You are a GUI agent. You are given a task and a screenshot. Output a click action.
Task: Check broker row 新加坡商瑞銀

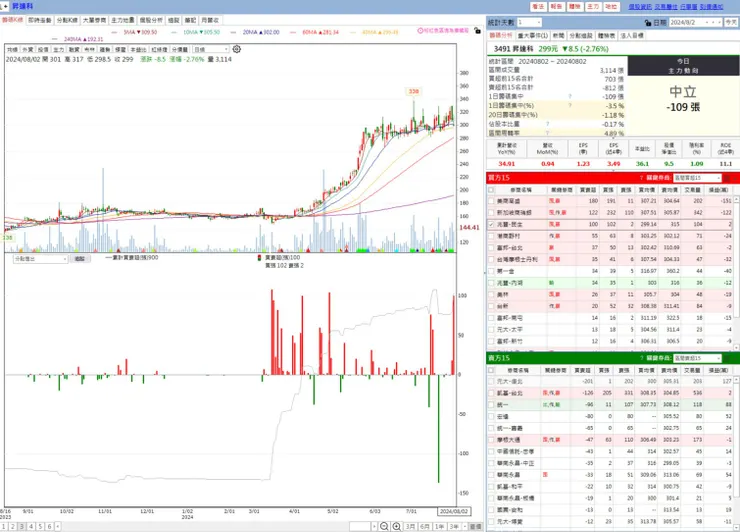pos(491,213)
